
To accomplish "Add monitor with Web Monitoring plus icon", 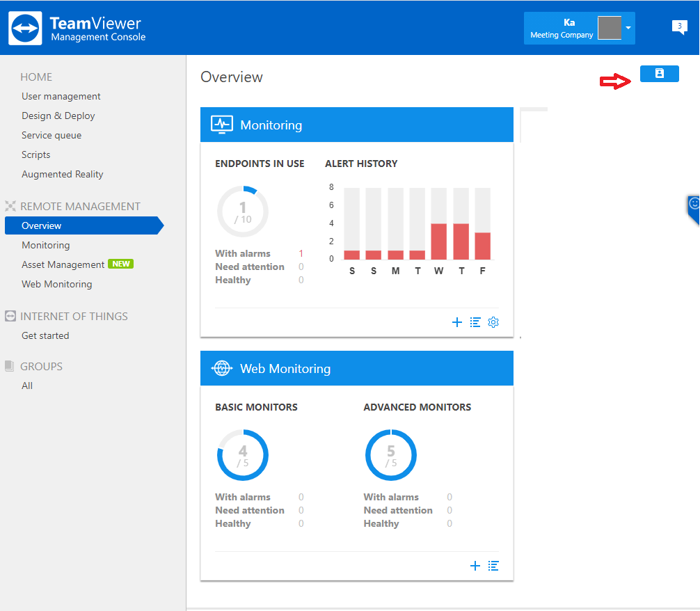I will (x=475, y=566).
